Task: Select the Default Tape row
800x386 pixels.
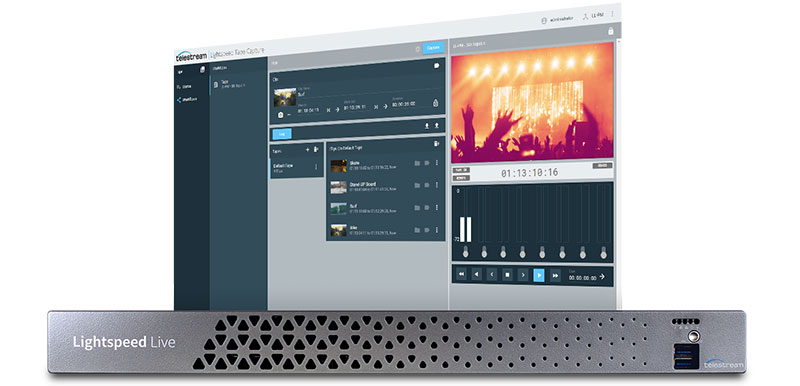Action: pyautogui.click(x=296, y=168)
